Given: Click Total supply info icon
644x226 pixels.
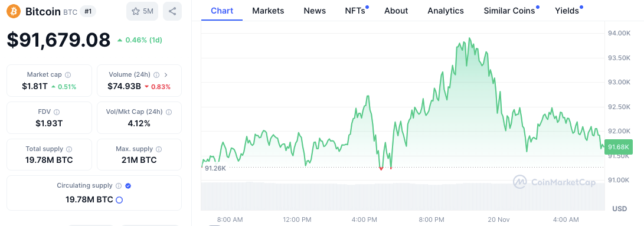Looking at the screenshot, I should (x=70, y=149).
